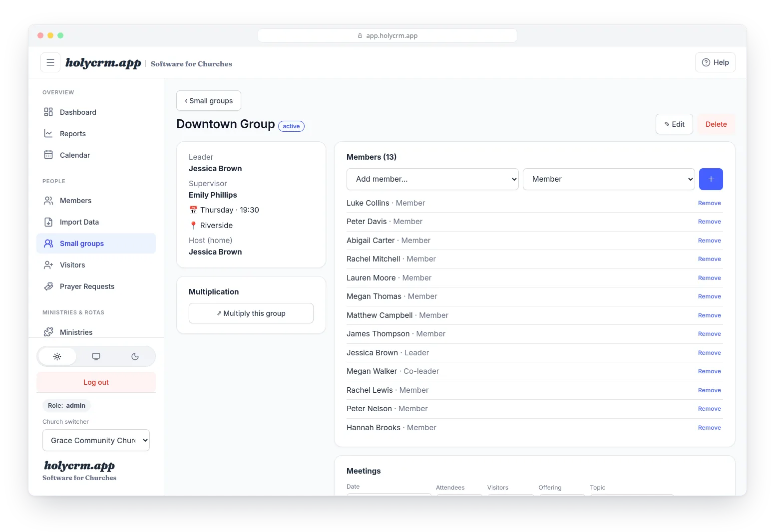The height and width of the screenshot is (532, 775).
Task: Click the Rachel Mitchell member name
Action: (374, 259)
